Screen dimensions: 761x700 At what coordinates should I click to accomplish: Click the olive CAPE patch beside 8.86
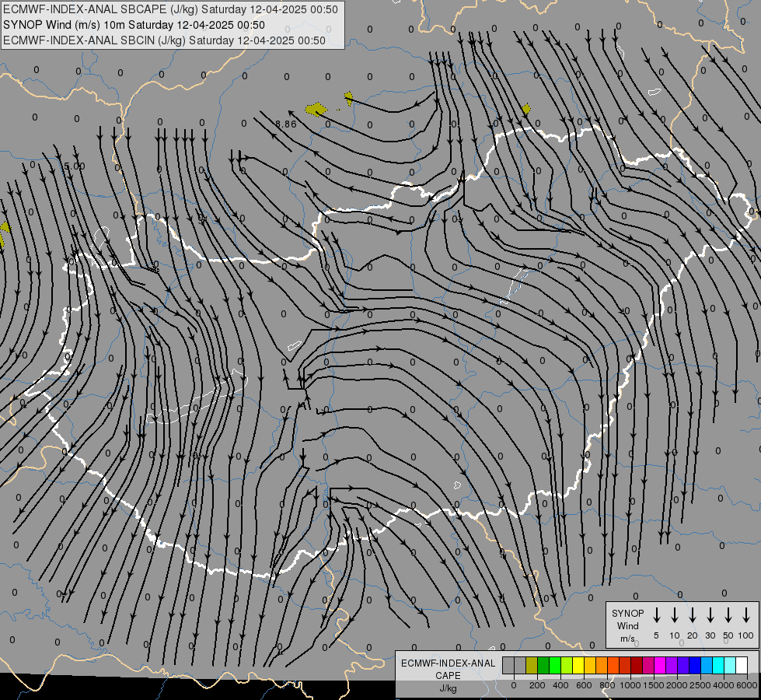click(316, 110)
